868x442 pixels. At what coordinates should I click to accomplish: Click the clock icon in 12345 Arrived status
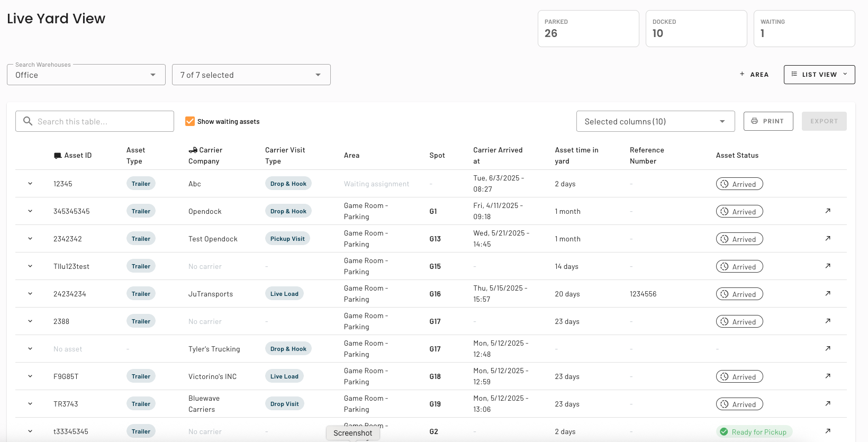(x=725, y=184)
